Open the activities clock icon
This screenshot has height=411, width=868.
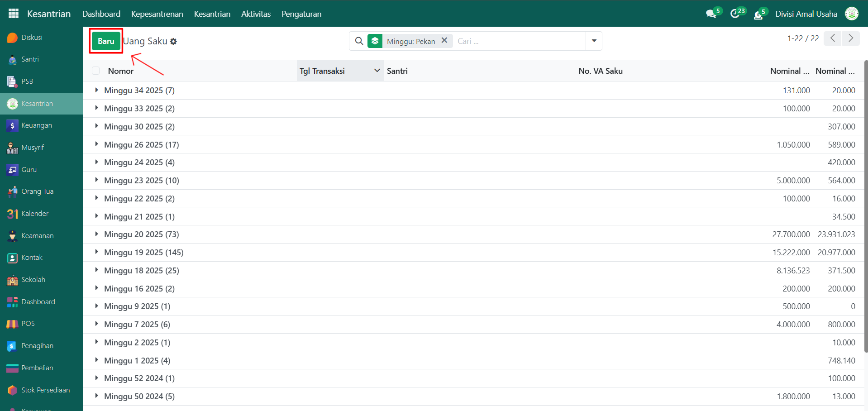[735, 14]
